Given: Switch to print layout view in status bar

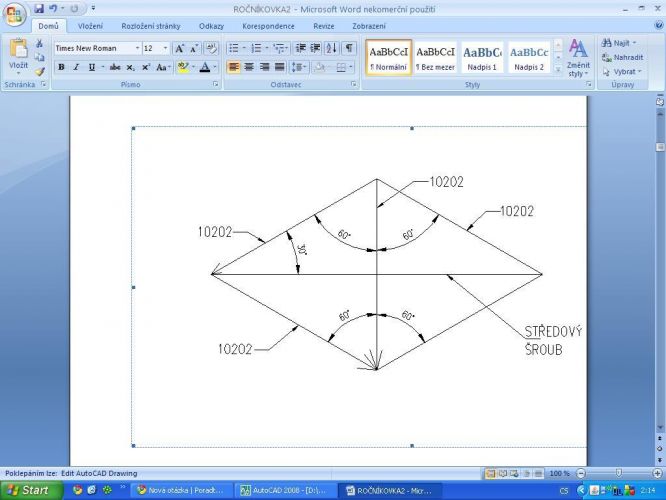Looking at the screenshot, I should pyautogui.click(x=490, y=473).
